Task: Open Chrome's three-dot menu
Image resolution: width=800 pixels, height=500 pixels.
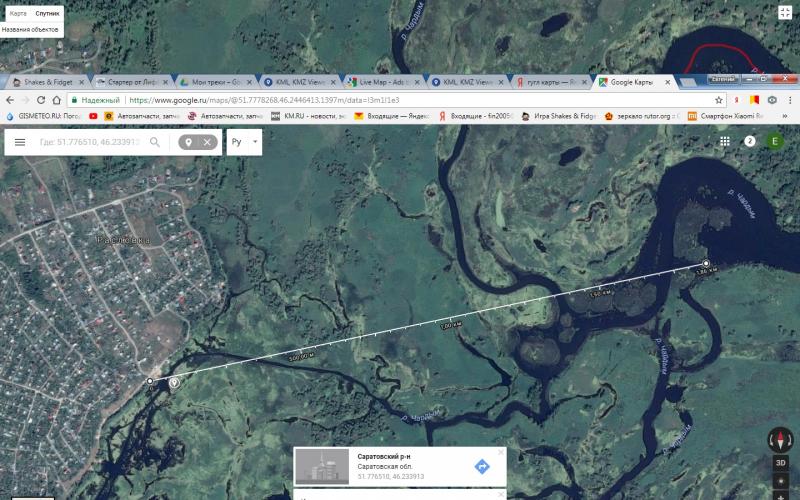Action: [789, 100]
